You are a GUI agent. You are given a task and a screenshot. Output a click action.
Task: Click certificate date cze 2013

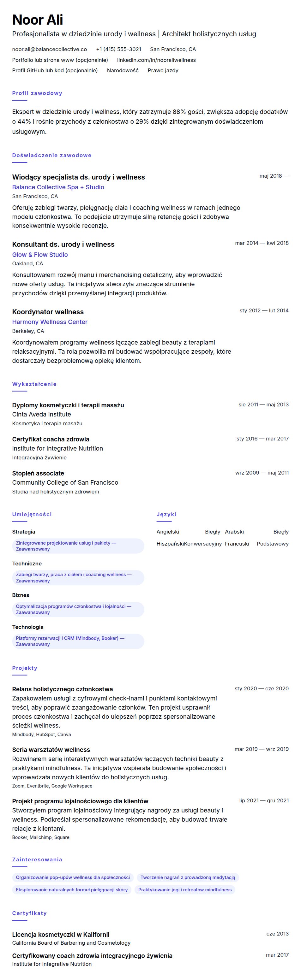point(277,934)
